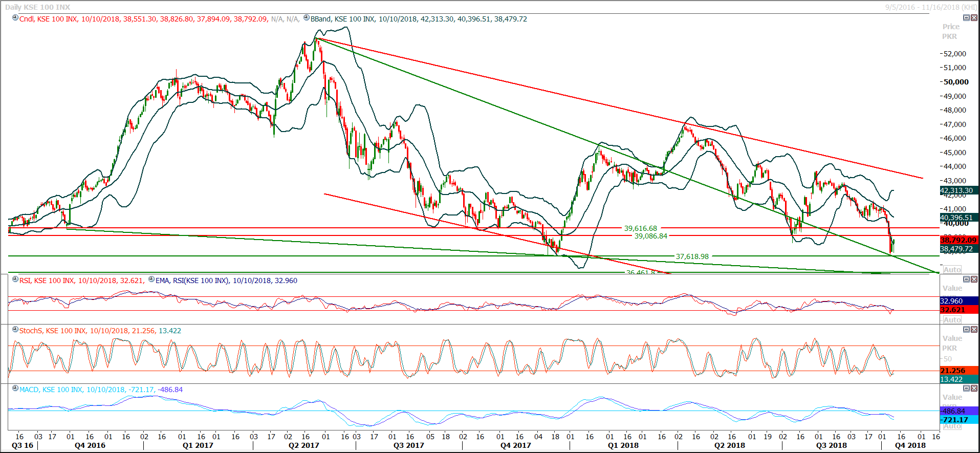Close the candlestick price panel
Viewport: 980px width, 453px height.
coord(974,17)
